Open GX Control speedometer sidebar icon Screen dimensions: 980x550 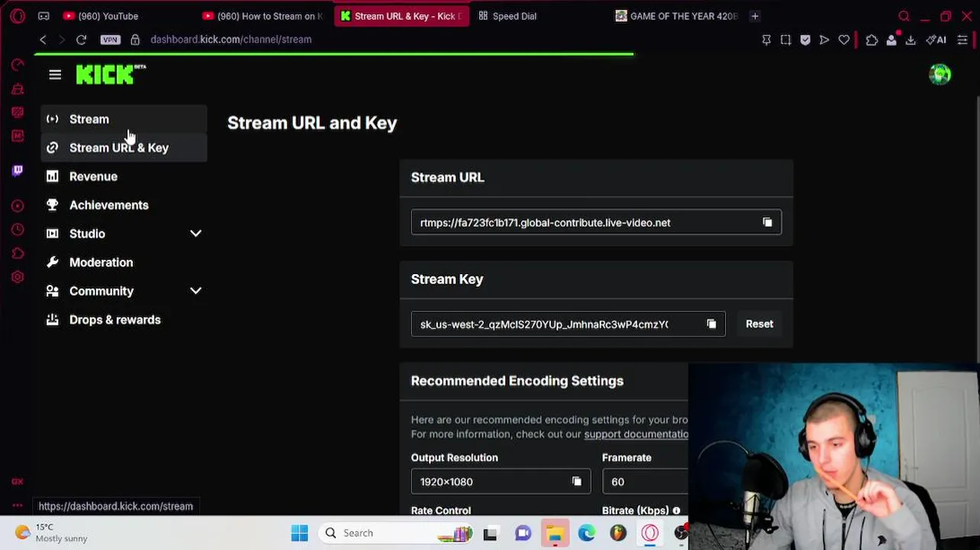[18, 65]
